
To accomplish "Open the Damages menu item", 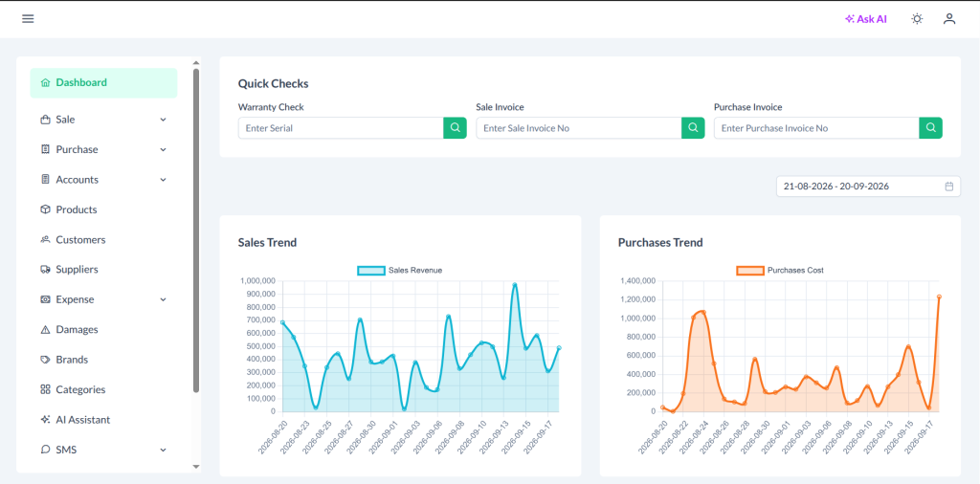I will point(103,329).
